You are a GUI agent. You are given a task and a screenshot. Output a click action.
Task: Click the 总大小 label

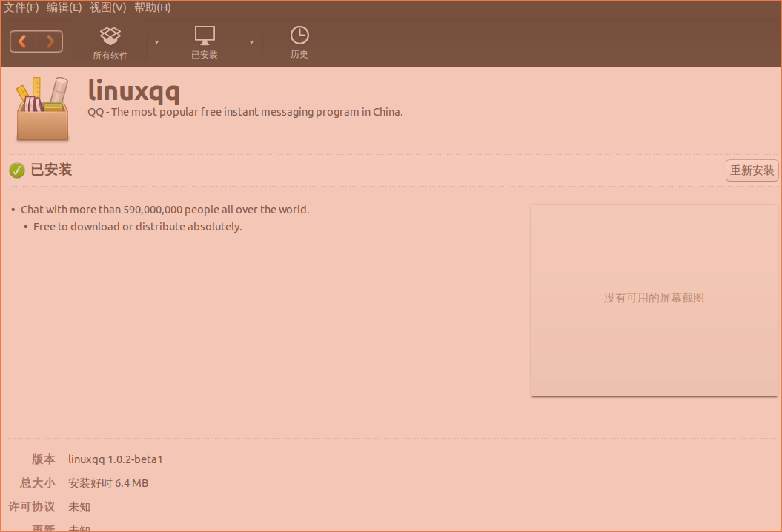coord(37,483)
